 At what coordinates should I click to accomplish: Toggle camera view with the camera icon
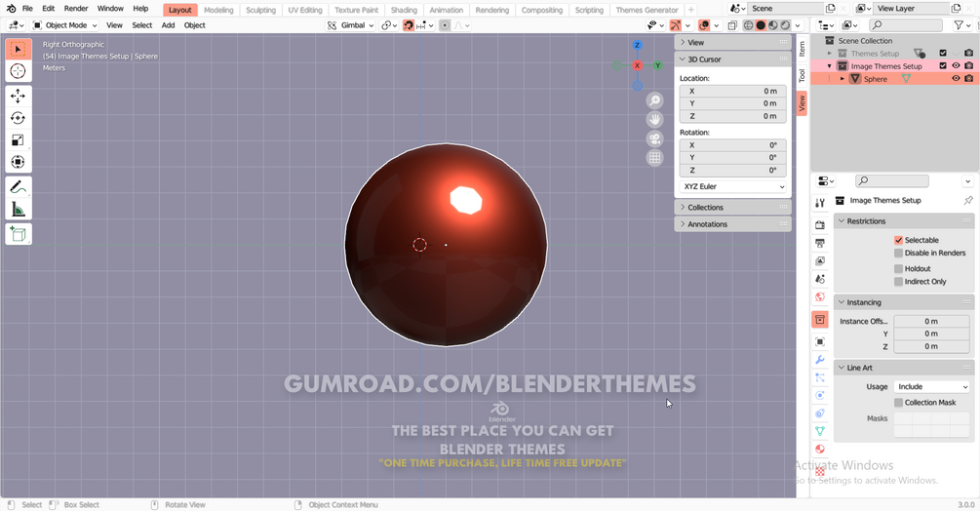click(654, 138)
